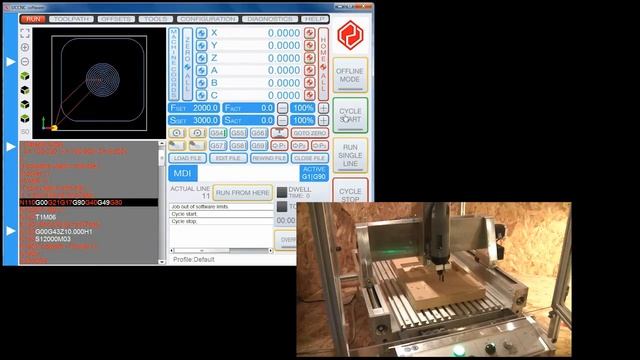Home the A axis
Viewport: 640px width, 360px height.
pyautogui.click(x=310, y=70)
